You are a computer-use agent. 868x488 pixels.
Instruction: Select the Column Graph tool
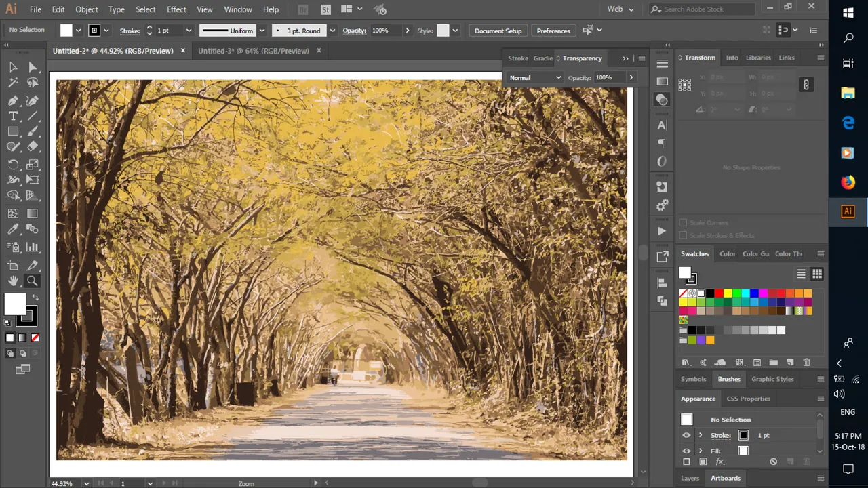coord(33,247)
